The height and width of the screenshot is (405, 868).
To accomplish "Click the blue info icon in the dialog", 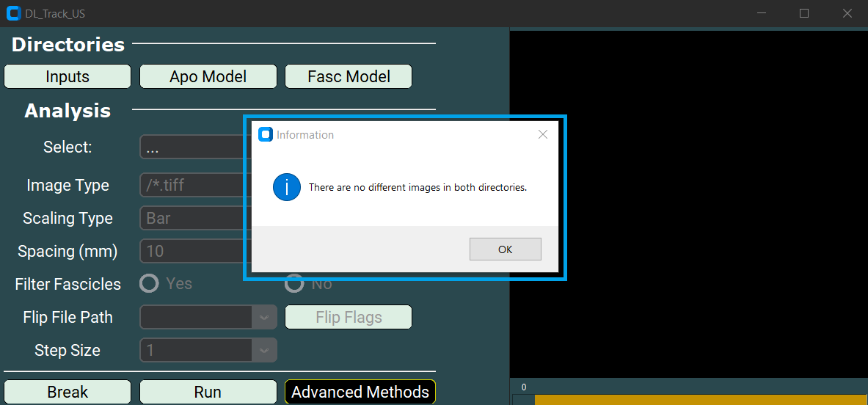I will click(287, 187).
